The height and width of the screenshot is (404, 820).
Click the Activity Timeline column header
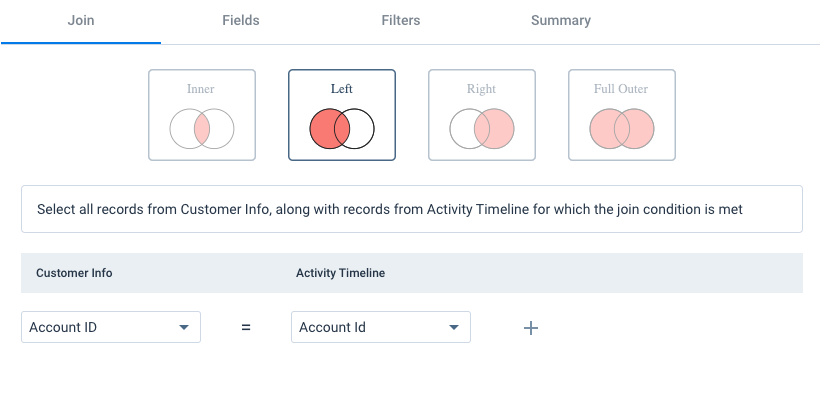point(340,273)
